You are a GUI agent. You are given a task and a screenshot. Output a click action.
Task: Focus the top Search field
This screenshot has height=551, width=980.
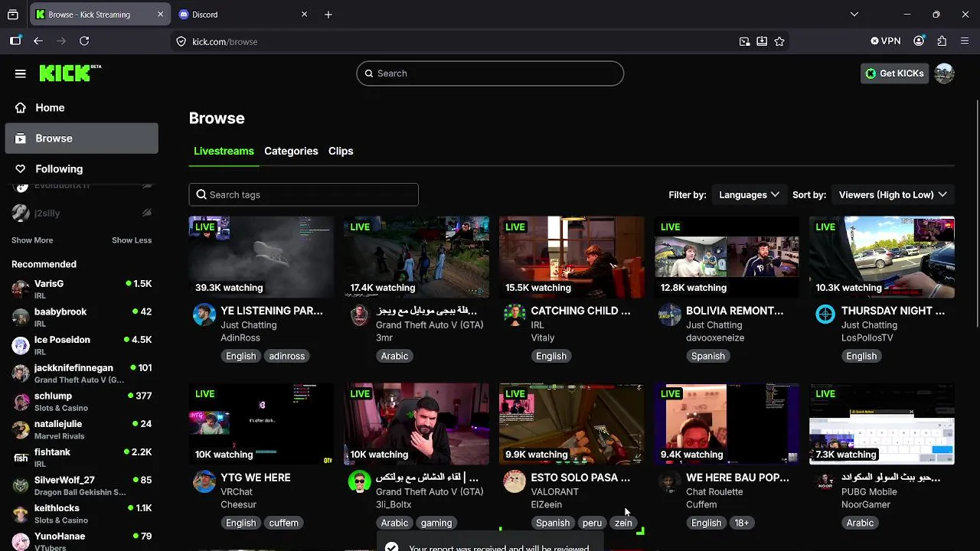click(490, 73)
